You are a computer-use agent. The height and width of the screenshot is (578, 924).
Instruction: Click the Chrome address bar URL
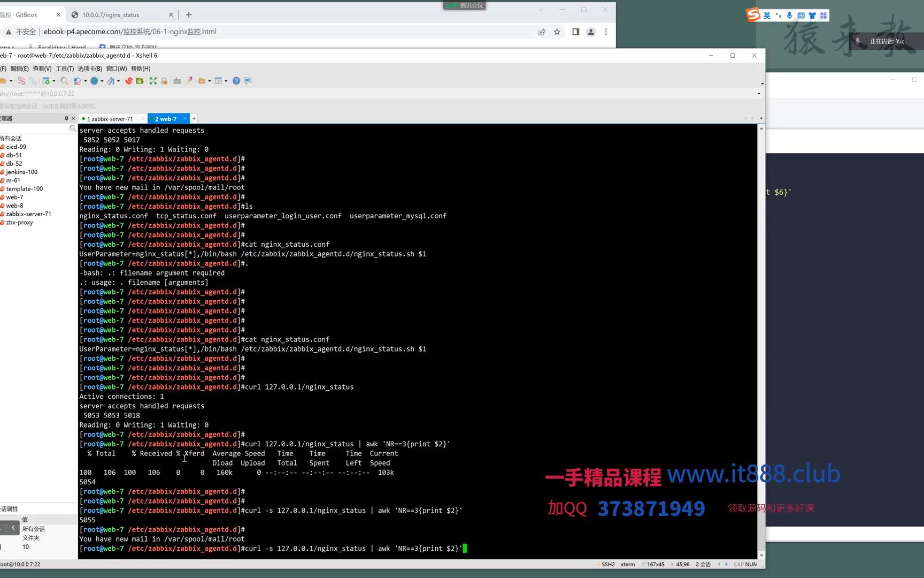point(130,32)
